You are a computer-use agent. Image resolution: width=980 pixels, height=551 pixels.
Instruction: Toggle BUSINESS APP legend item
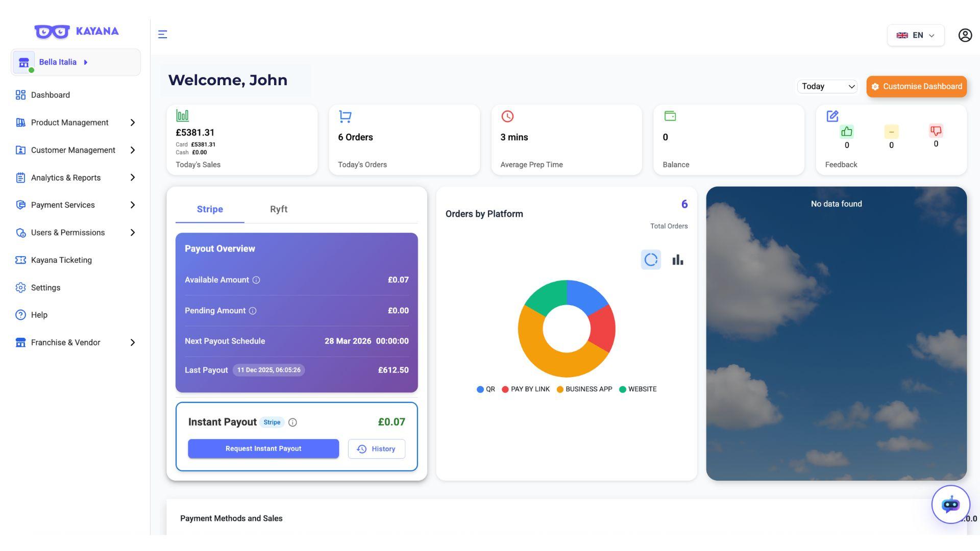click(584, 389)
